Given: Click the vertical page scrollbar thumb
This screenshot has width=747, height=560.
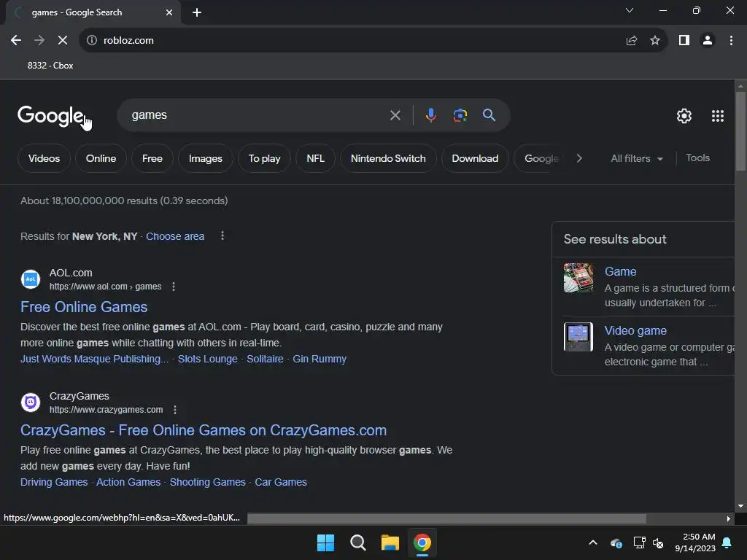Looking at the screenshot, I should pos(740,131).
